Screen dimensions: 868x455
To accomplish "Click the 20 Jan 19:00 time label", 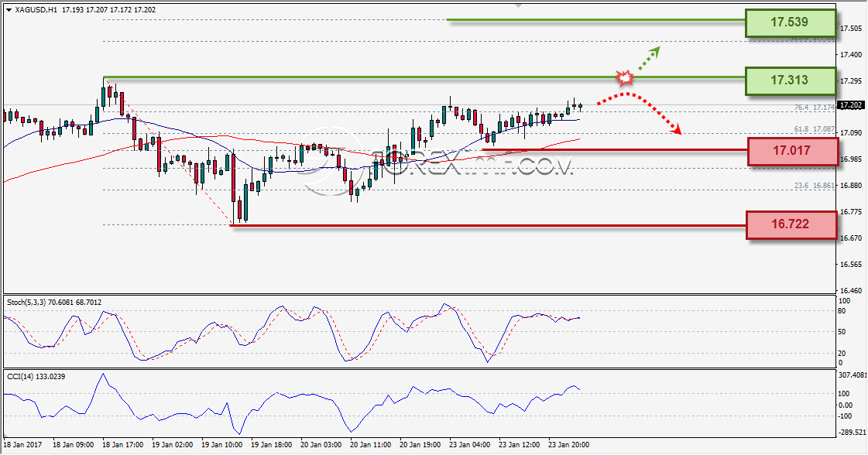I will pyautogui.click(x=420, y=444).
